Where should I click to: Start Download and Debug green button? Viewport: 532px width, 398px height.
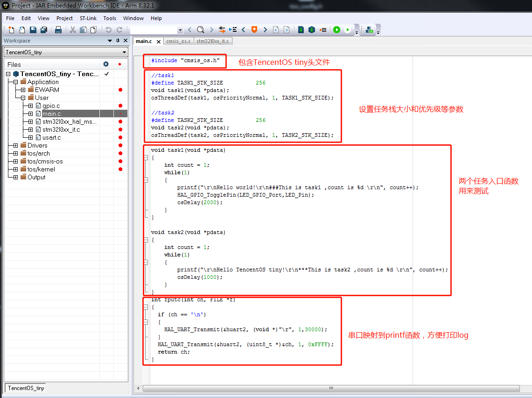coord(336,30)
